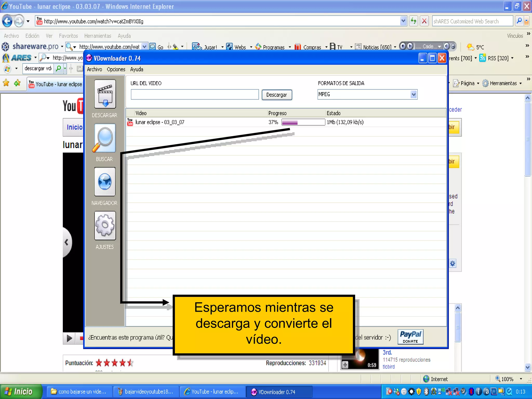The height and width of the screenshot is (399, 532).
Task: Expand the Cade... radio station dropdown
Action: click(x=440, y=46)
